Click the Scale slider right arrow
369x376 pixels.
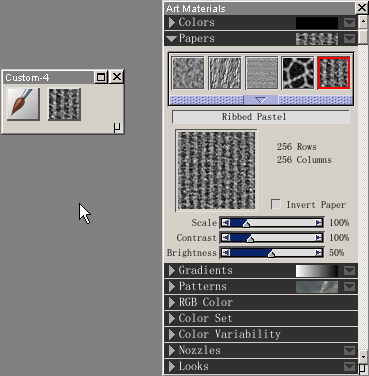coord(319,222)
